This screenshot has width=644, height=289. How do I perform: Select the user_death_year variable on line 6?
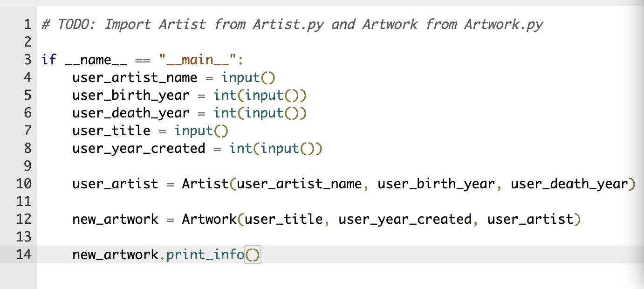click(x=130, y=113)
